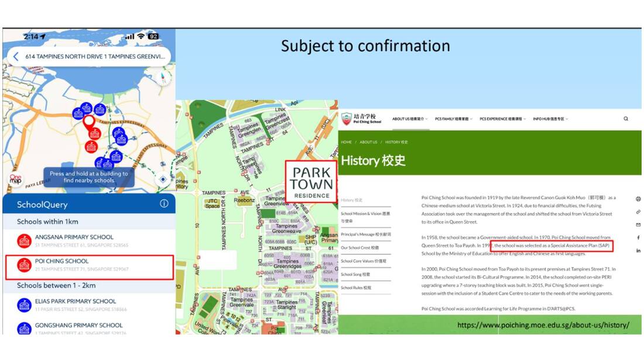Click the Gongshang Primary School blue icon
This screenshot has height=362, width=644.
pos(24,329)
